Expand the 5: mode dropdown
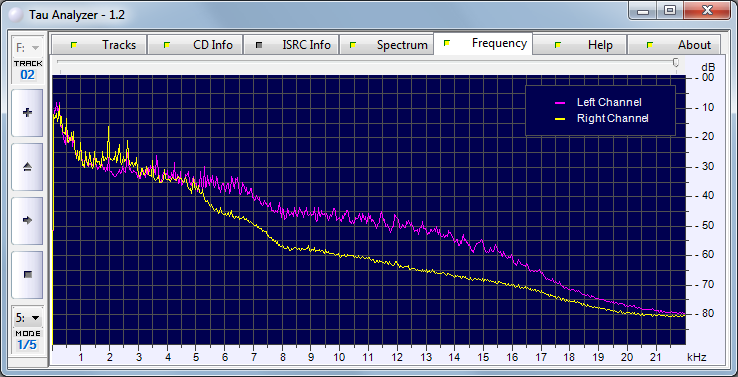 point(27,318)
